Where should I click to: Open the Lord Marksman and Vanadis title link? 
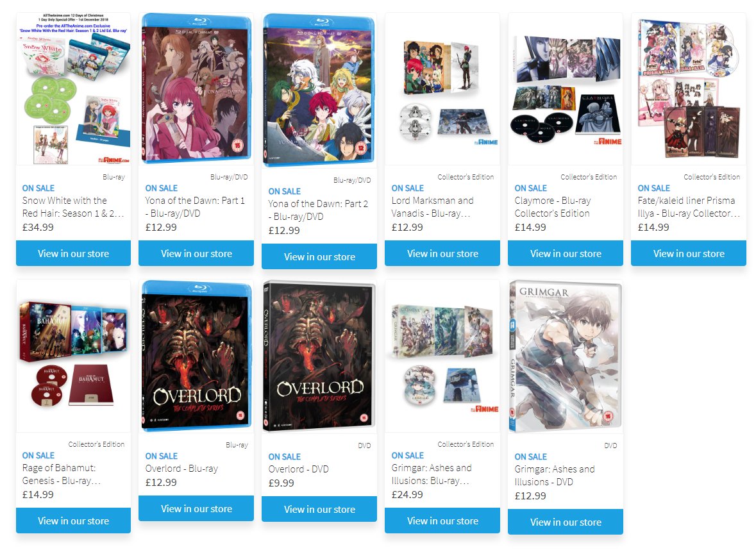[432, 207]
